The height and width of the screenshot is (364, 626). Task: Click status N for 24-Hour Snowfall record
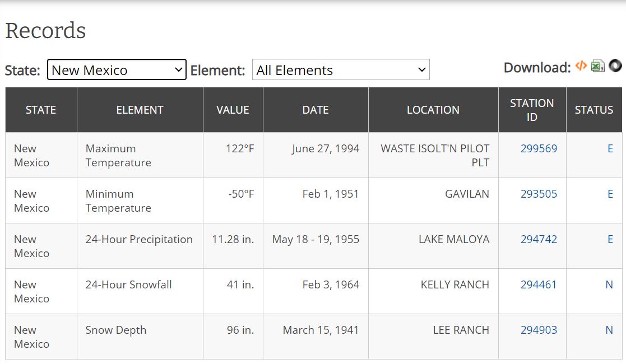coord(609,284)
